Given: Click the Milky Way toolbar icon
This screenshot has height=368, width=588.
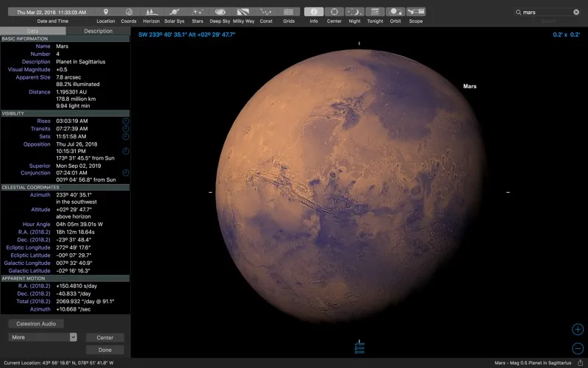Looking at the screenshot, I should click(243, 13).
